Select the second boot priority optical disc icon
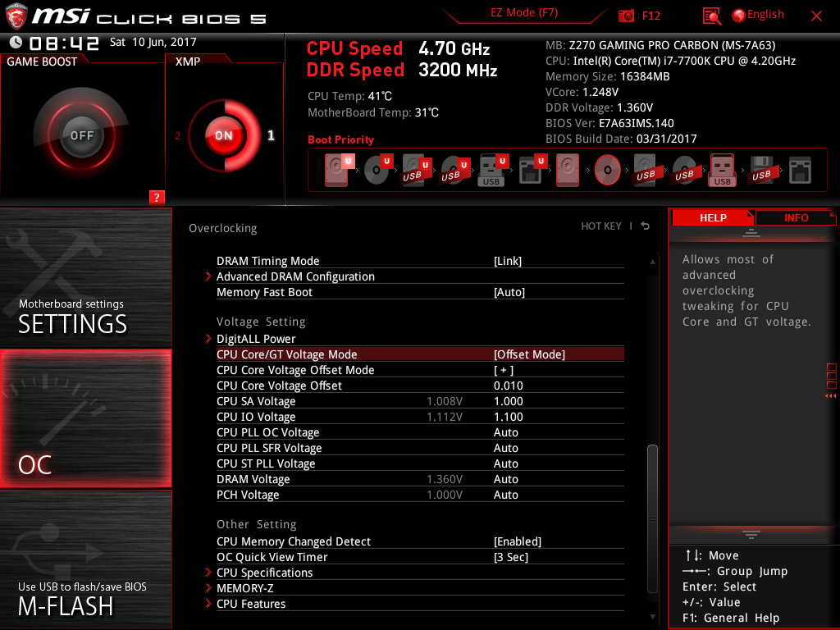The width and height of the screenshot is (840, 630). [377, 170]
